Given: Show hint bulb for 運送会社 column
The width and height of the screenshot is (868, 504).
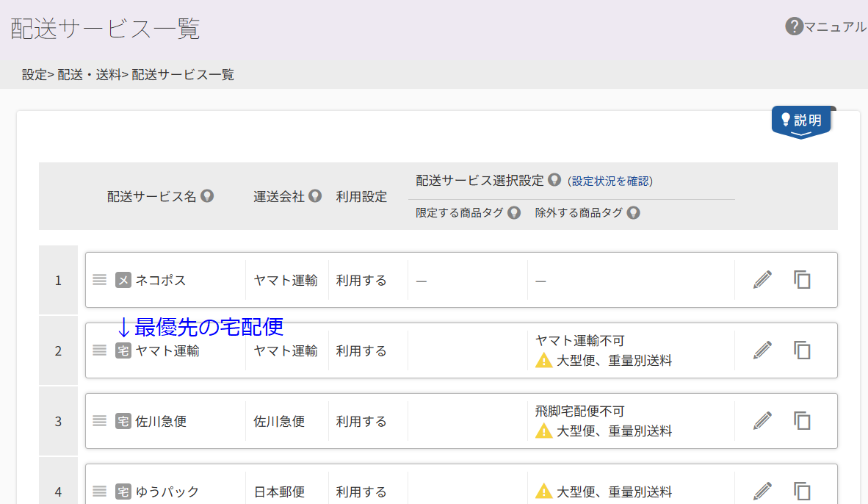Looking at the screenshot, I should pyautogui.click(x=315, y=196).
